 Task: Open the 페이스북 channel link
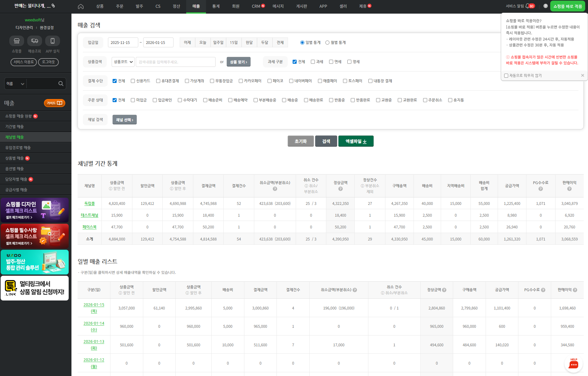tap(90, 227)
